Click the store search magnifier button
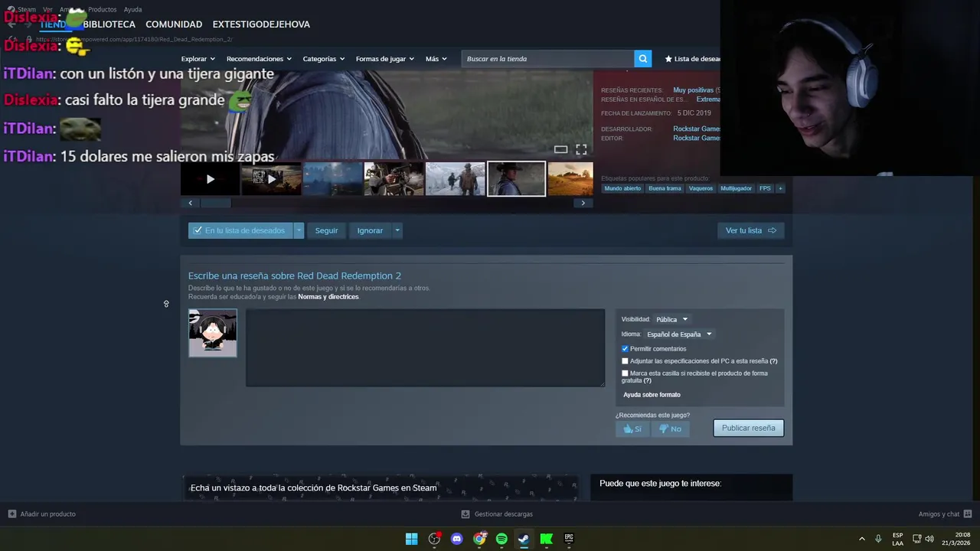This screenshot has width=980, height=551. (643, 59)
